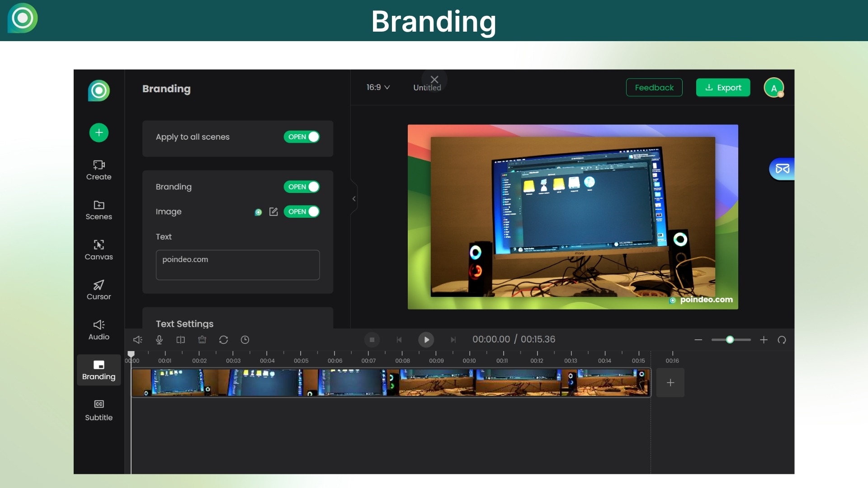This screenshot has height=488, width=868.
Task: Edit the branding image via the pencil icon
Action: pyautogui.click(x=273, y=212)
